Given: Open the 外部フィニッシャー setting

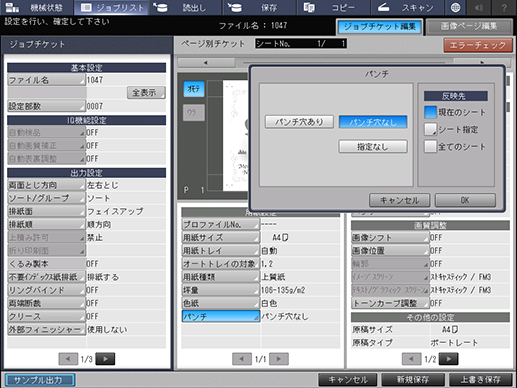Looking at the screenshot, I should point(46,329).
